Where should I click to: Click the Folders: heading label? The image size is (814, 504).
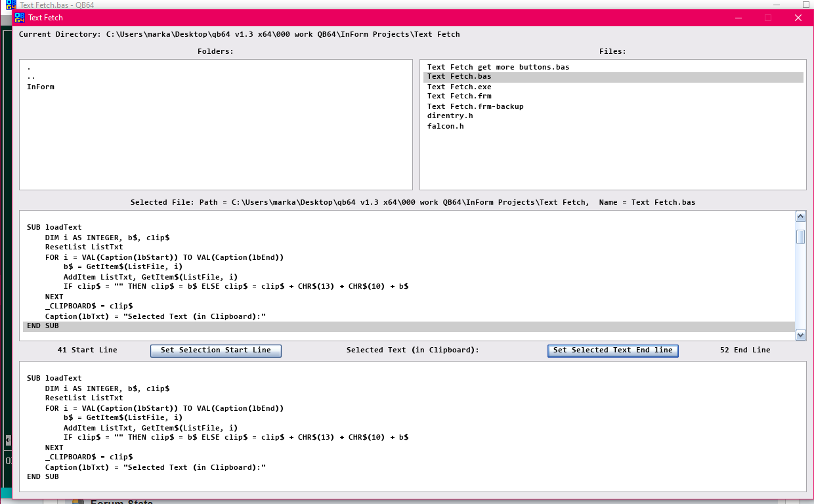click(215, 51)
